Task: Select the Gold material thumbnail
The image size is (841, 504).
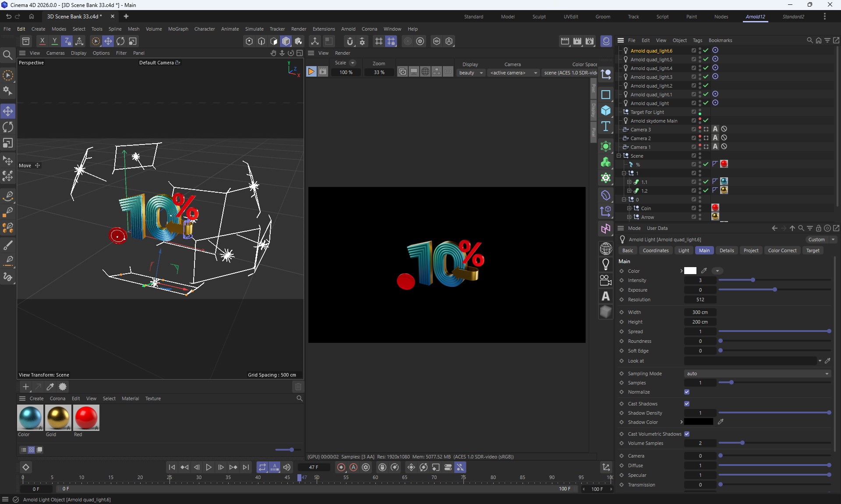Action: click(58, 417)
